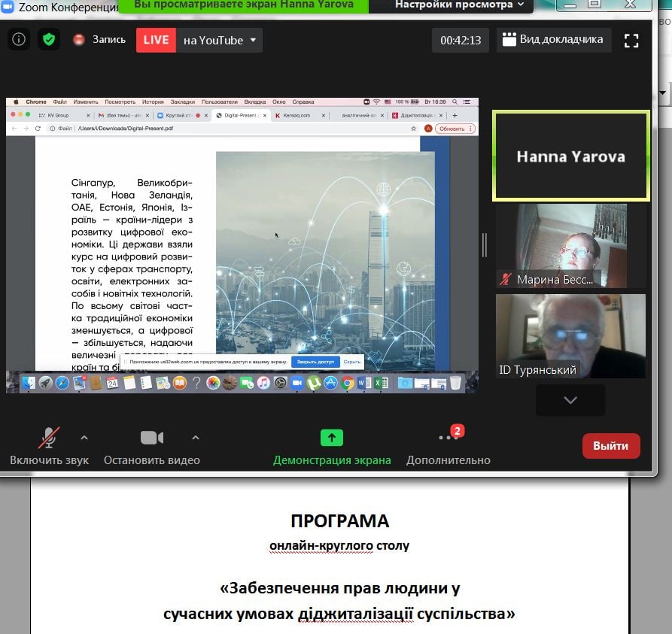This screenshot has width=672, height=634.
Task: Expand video settings arrow next to camera
Action: [196, 437]
